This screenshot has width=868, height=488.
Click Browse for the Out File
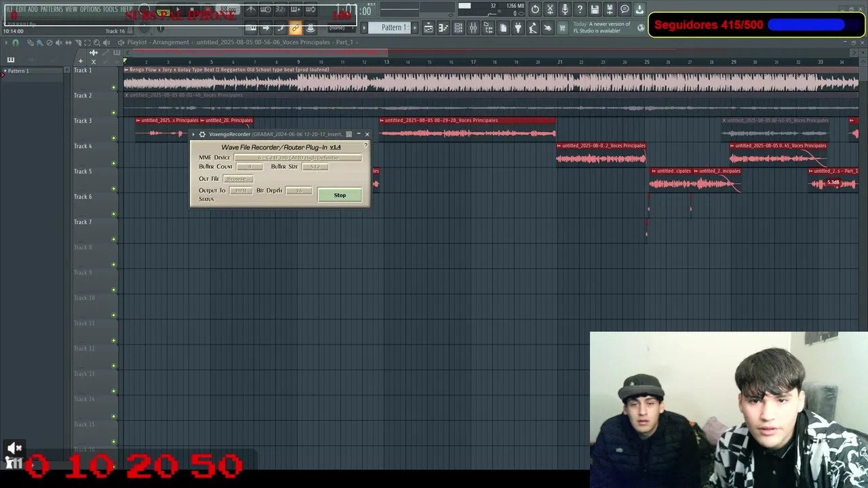point(238,179)
